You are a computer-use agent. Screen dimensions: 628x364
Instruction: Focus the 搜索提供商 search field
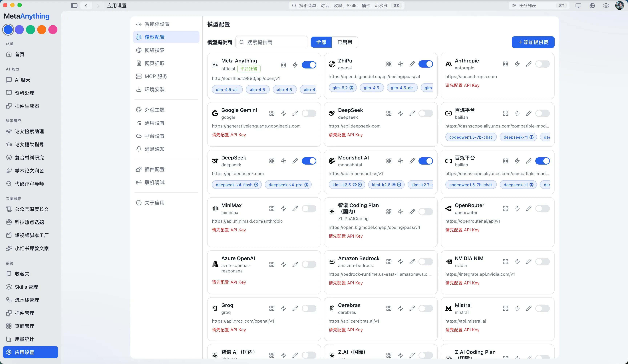coord(272,42)
